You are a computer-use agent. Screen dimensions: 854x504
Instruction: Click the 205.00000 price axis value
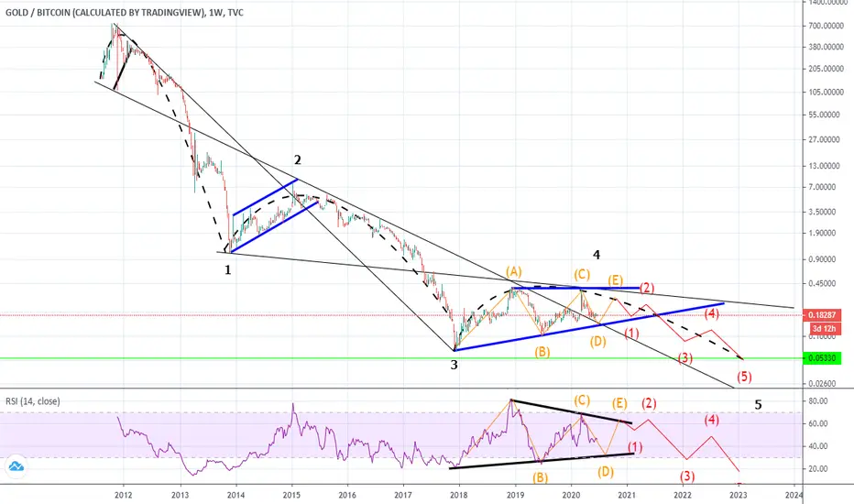827,69
